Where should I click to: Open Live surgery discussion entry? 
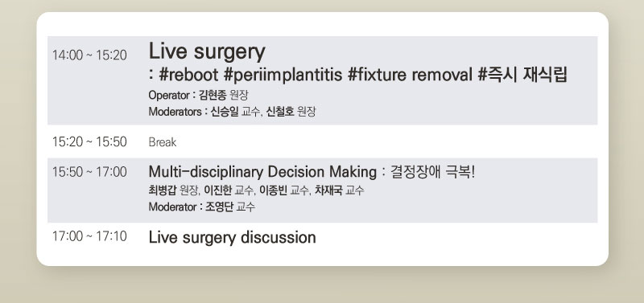point(232,238)
